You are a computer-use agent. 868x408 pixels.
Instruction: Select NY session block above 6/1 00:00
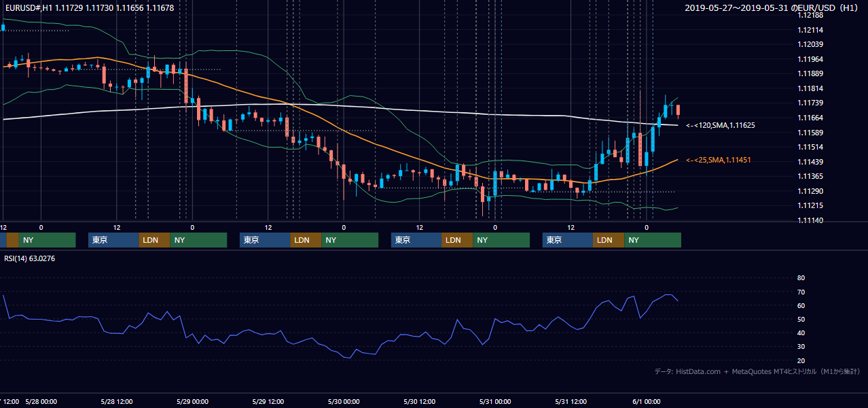coord(653,240)
